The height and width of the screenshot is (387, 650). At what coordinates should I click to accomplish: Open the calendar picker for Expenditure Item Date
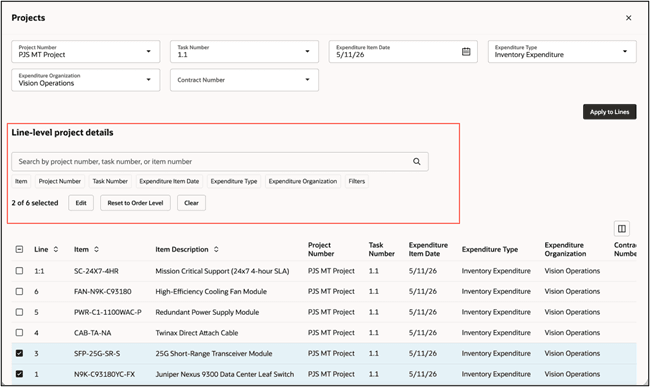point(466,51)
